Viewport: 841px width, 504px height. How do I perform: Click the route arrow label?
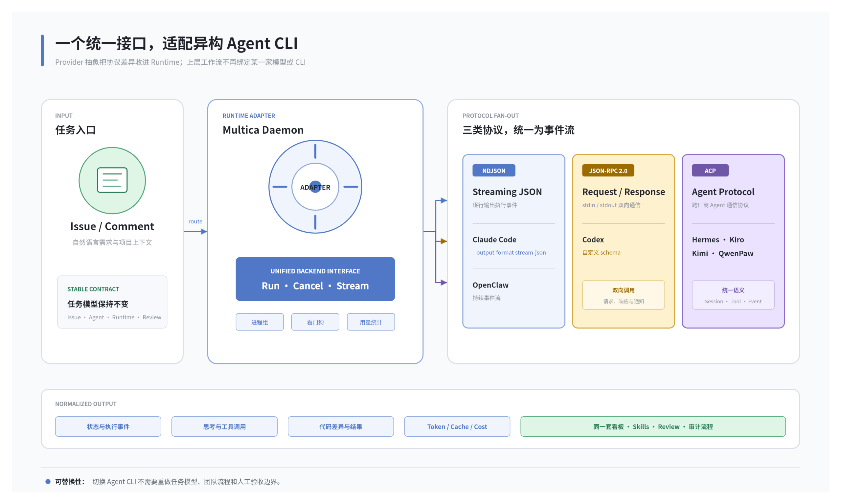tap(195, 221)
